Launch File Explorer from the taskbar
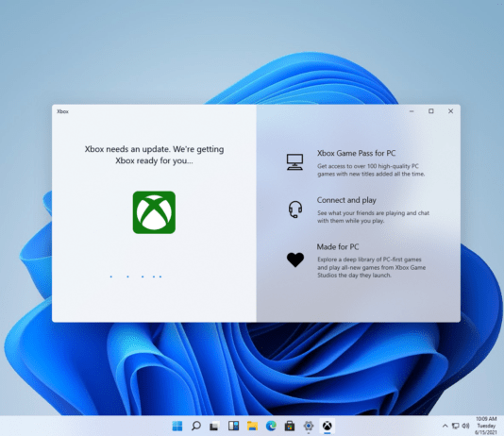This screenshot has width=504, height=436. (252, 426)
